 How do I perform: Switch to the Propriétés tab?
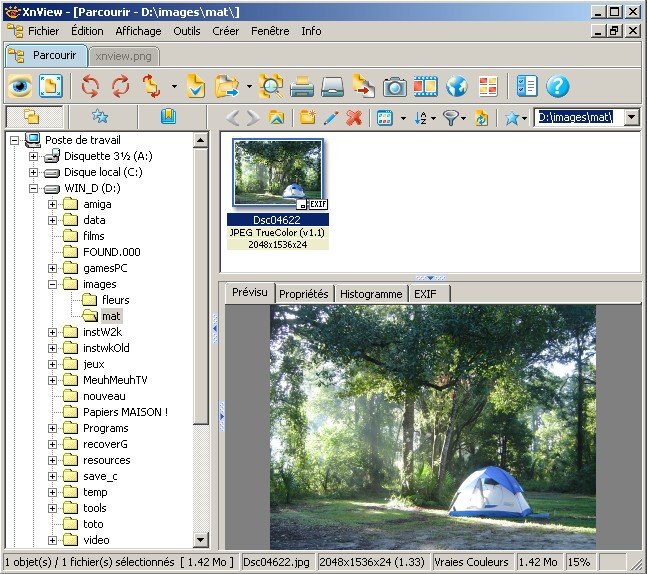click(x=304, y=294)
